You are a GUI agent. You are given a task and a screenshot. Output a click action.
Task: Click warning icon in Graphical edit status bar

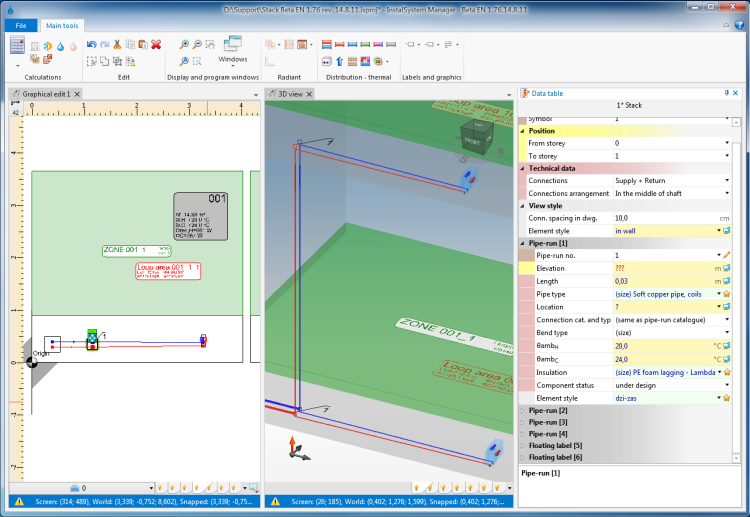pos(19,501)
